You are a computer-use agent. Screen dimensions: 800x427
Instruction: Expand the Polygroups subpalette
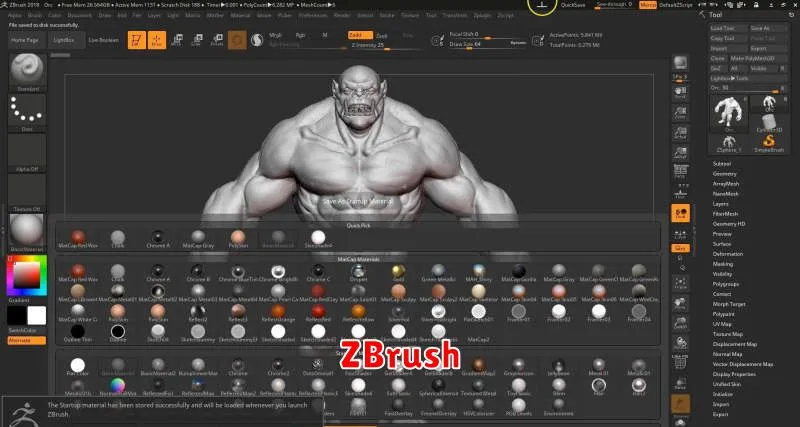pos(726,284)
